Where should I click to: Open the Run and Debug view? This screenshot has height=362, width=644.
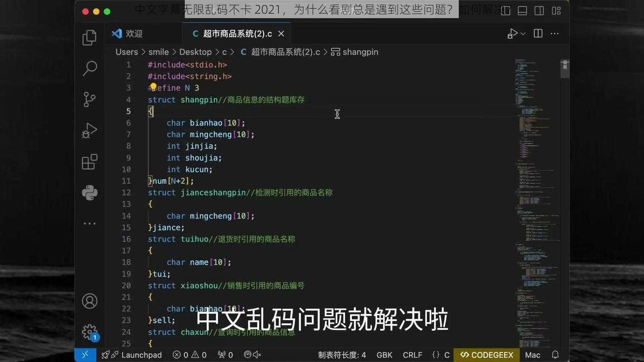[x=90, y=131]
